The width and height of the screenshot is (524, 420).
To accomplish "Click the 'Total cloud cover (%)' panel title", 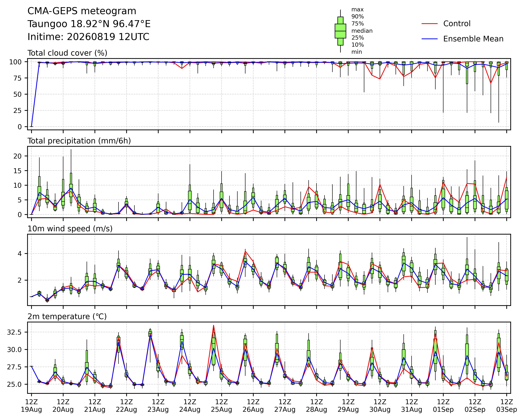I will (x=67, y=53).
